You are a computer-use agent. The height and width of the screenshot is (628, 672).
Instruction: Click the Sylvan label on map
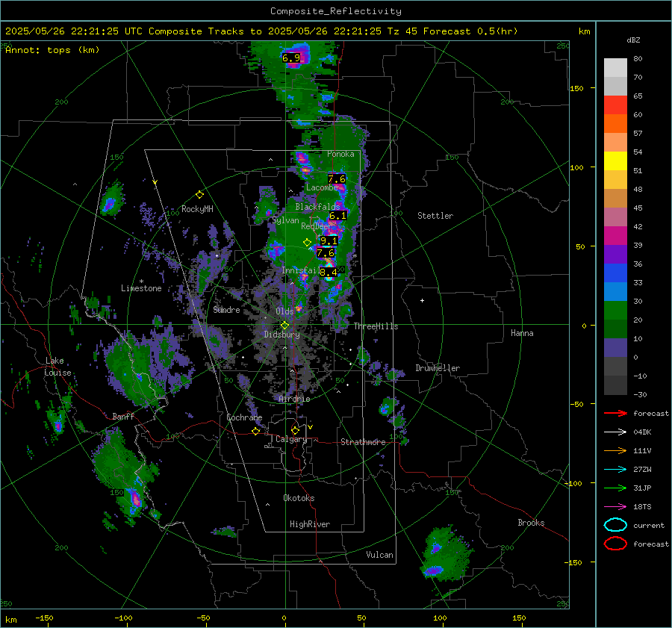pos(285,220)
